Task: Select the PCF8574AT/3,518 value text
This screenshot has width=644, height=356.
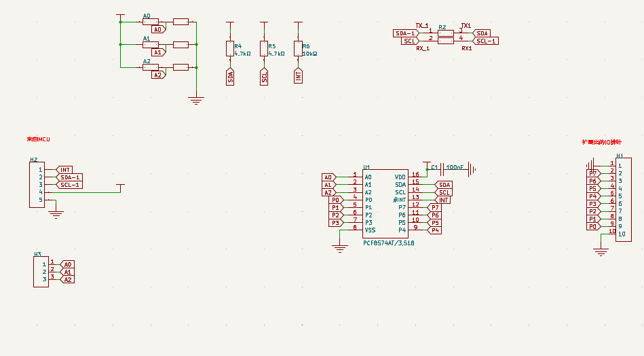Action: click(389, 243)
